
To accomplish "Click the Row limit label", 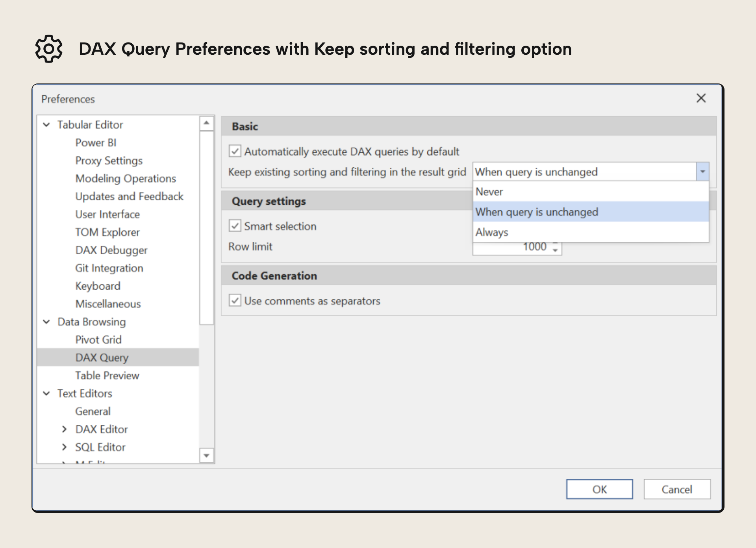I will coord(250,246).
